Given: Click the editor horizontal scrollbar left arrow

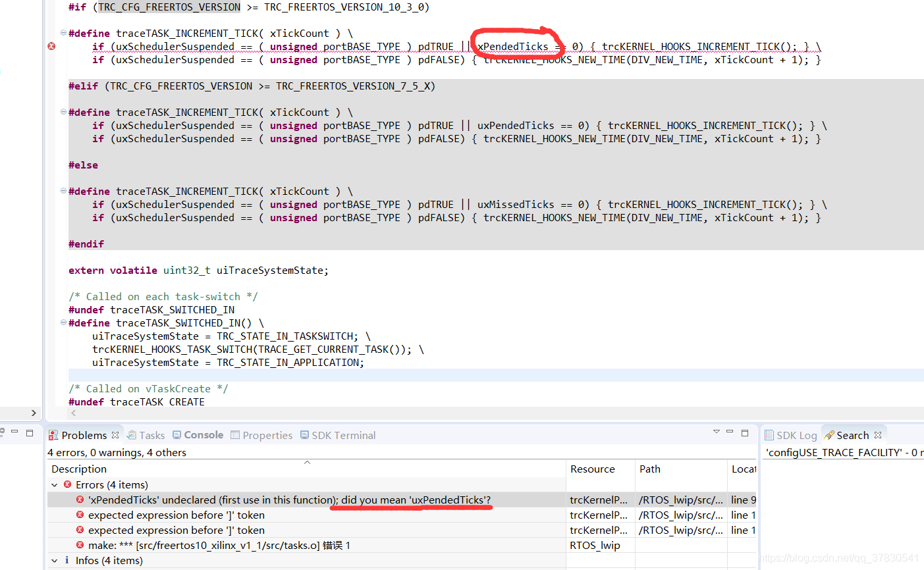Looking at the screenshot, I should [x=74, y=413].
